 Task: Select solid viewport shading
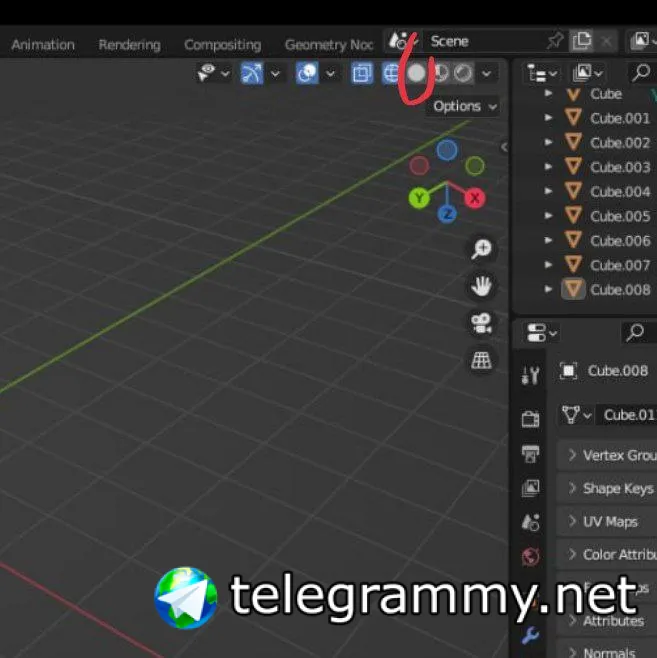[416, 74]
